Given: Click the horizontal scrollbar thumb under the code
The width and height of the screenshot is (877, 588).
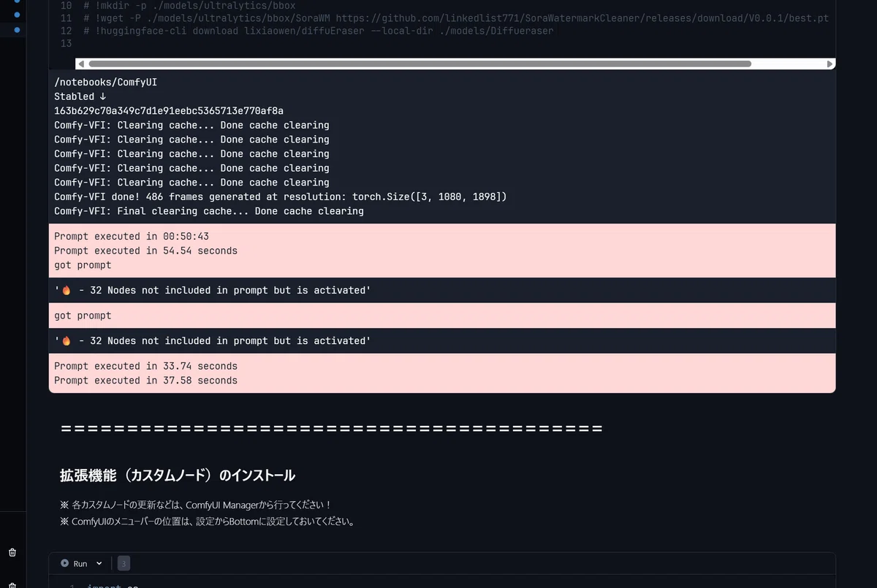Looking at the screenshot, I should pyautogui.click(x=420, y=64).
